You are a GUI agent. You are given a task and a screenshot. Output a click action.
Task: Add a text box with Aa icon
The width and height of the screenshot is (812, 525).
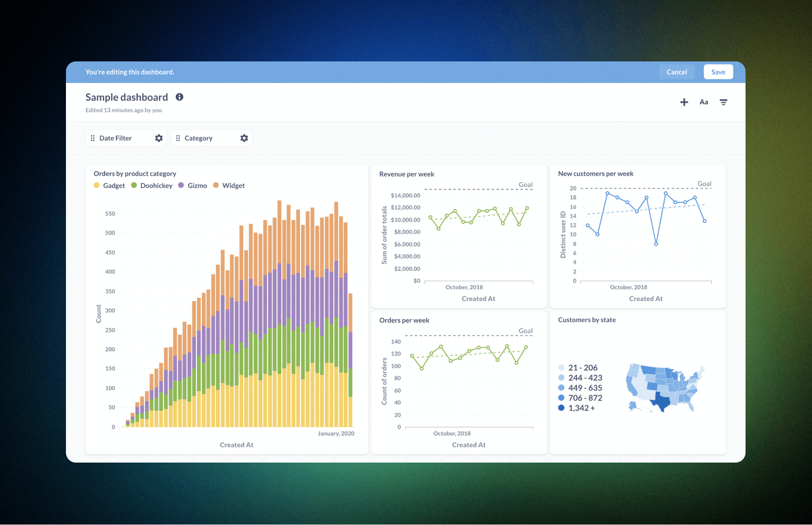click(x=704, y=102)
